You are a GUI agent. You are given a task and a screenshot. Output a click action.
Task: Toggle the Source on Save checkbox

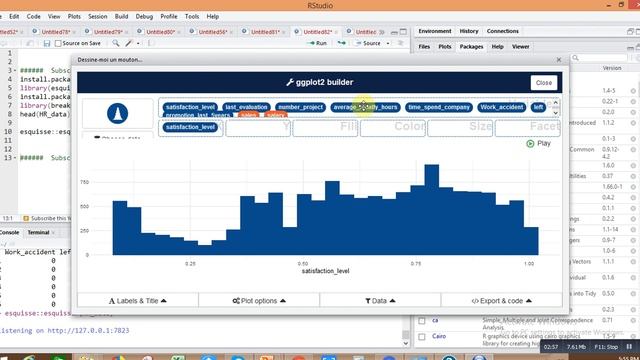tap(58, 43)
